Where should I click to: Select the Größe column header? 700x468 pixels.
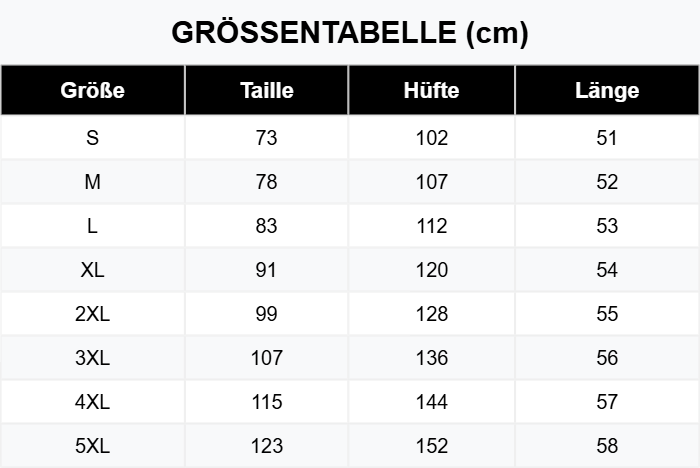click(92, 90)
